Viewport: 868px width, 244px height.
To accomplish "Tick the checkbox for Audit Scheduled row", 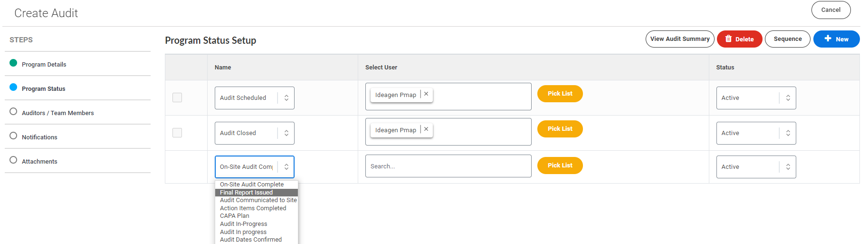I will point(177,98).
